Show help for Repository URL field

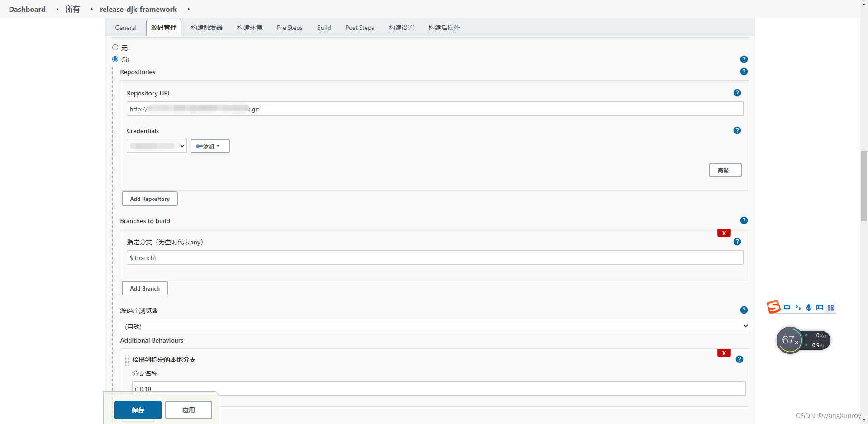point(737,93)
